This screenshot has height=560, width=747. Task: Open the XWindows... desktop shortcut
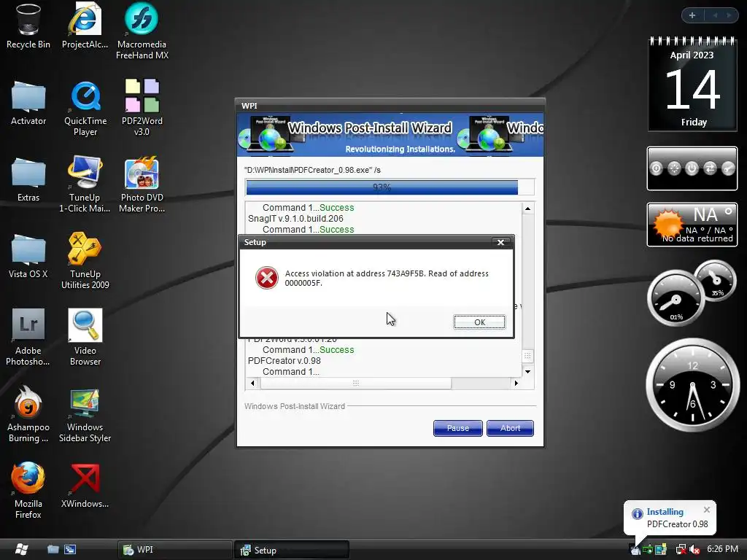pyautogui.click(x=85, y=486)
